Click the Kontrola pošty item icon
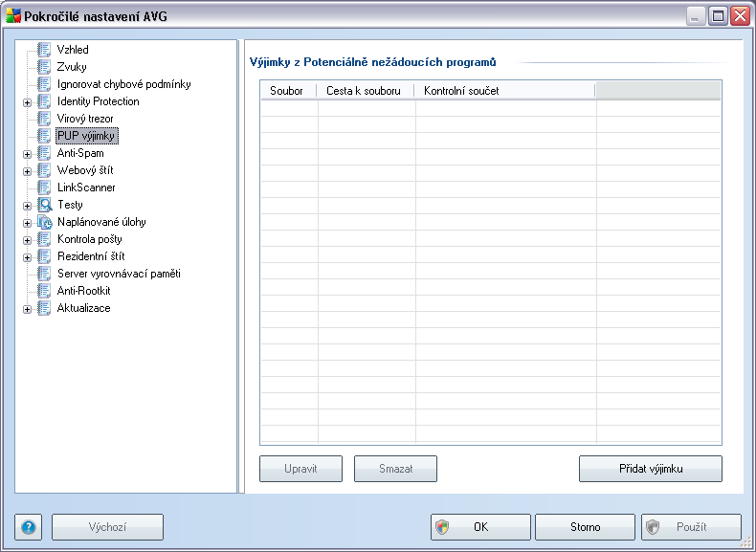 pos(44,239)
